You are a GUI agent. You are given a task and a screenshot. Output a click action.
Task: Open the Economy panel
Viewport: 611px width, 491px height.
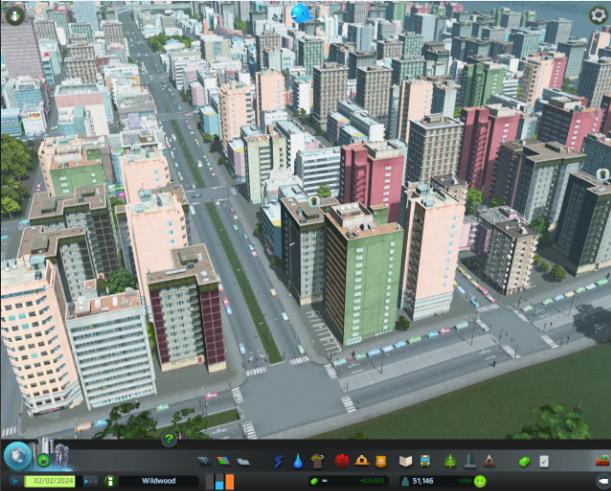pyautogui.click(x=524, y=462)
